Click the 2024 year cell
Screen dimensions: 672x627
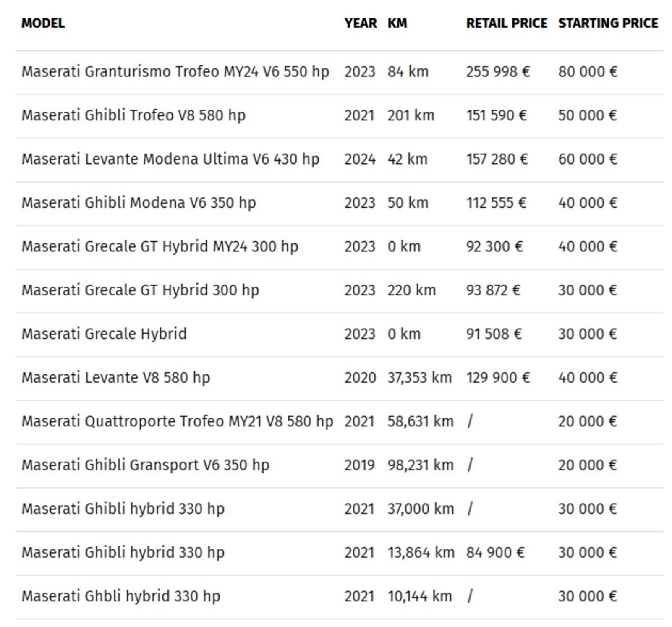pos(360,159)
